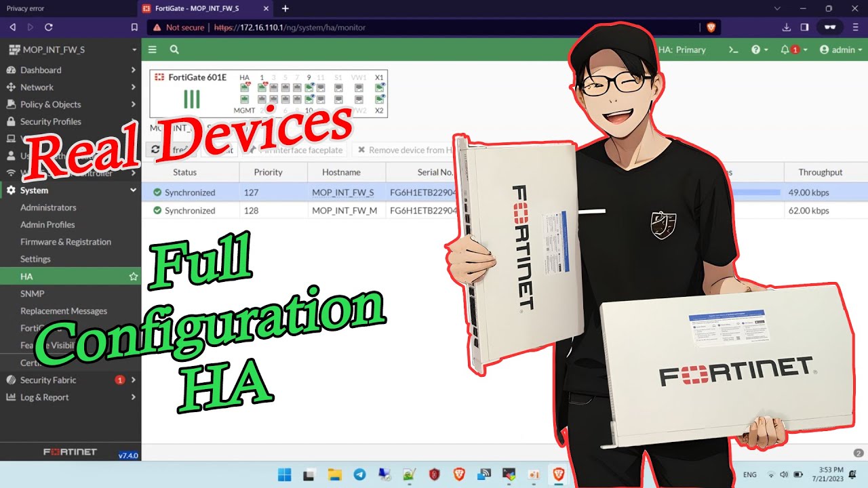Expand the Policy & Objects chevron
Viewport: 868px width, 488px height.
(x=133, y=104)
